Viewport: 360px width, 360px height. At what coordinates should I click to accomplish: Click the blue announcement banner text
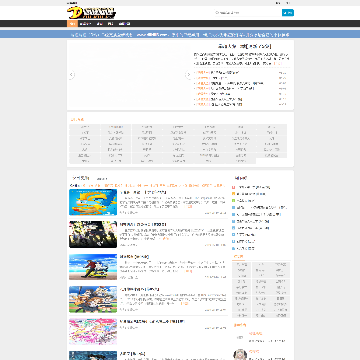(180, 35)
